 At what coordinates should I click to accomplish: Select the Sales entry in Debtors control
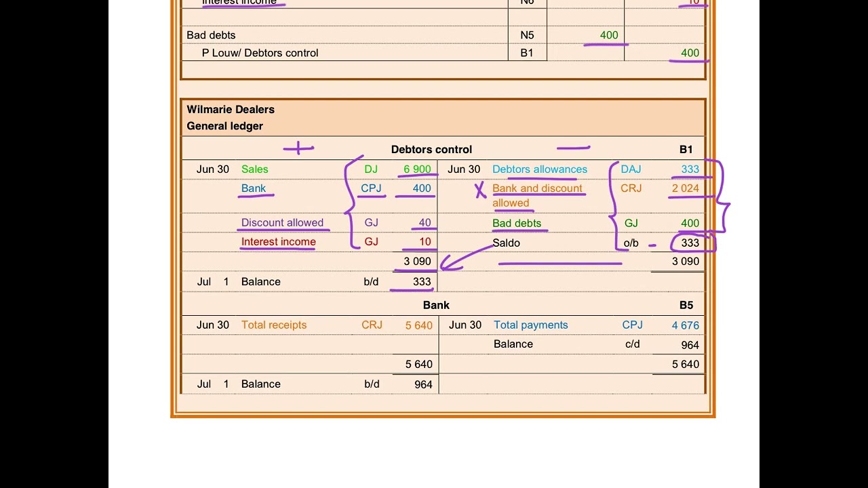(254, 169)
